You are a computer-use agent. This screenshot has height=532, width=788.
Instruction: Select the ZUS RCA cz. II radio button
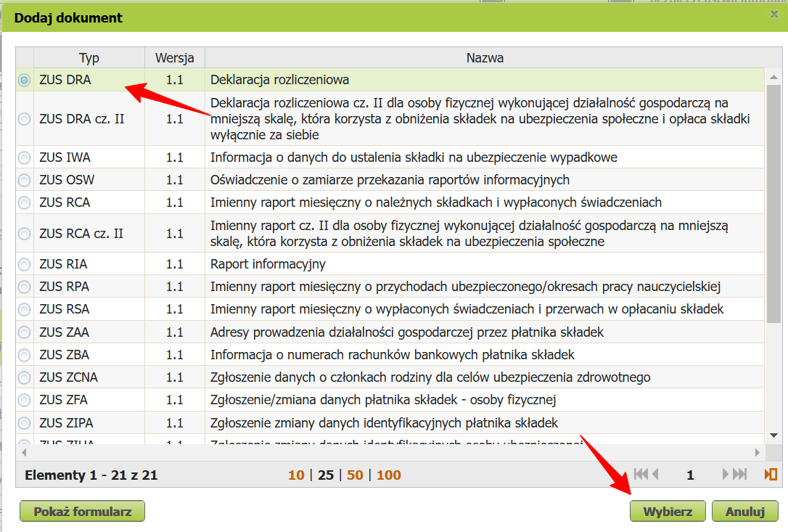click(24, 234)
